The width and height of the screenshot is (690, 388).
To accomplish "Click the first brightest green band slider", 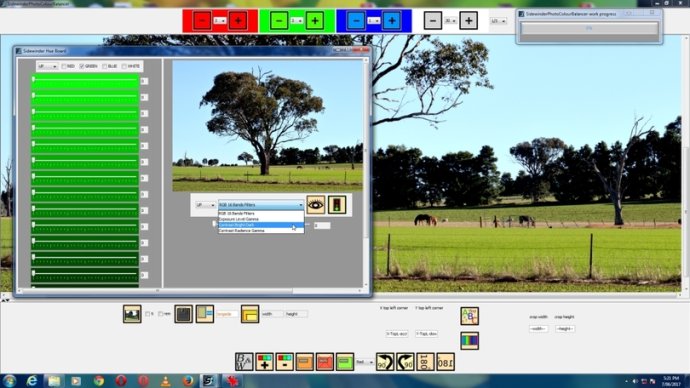I will pyautogui.click(x=85, y=81).
